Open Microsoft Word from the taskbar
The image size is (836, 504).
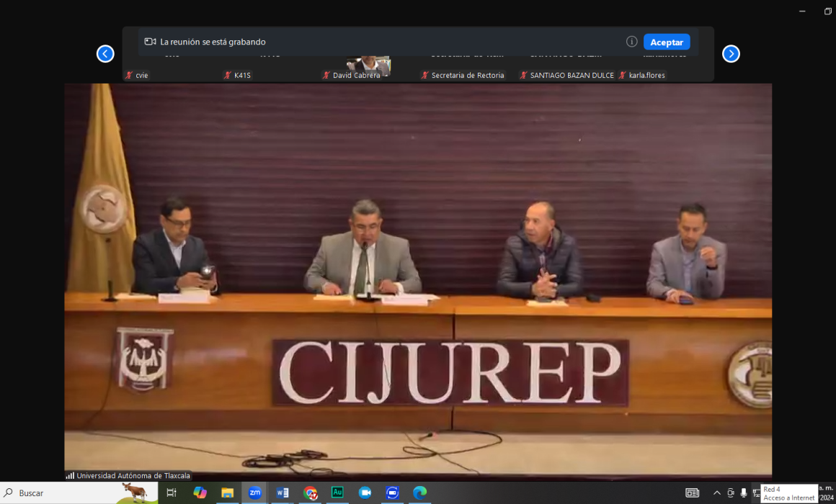pos(283,492)
